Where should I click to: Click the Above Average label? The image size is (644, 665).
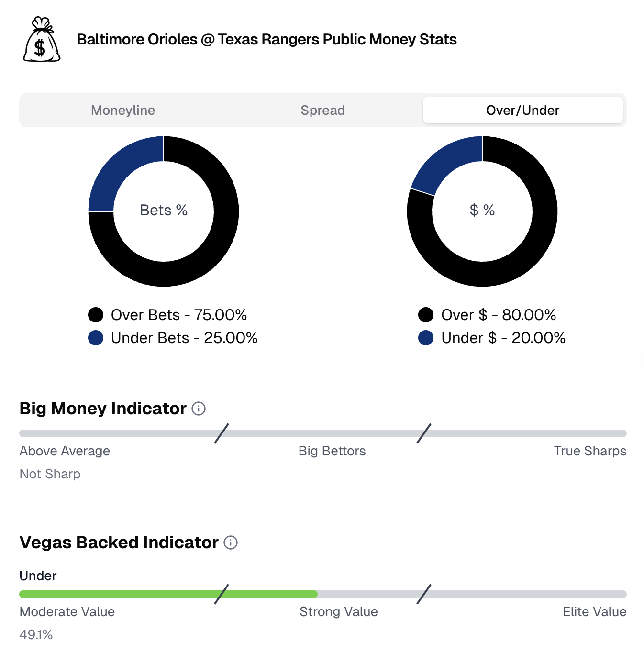pos(65,451)
